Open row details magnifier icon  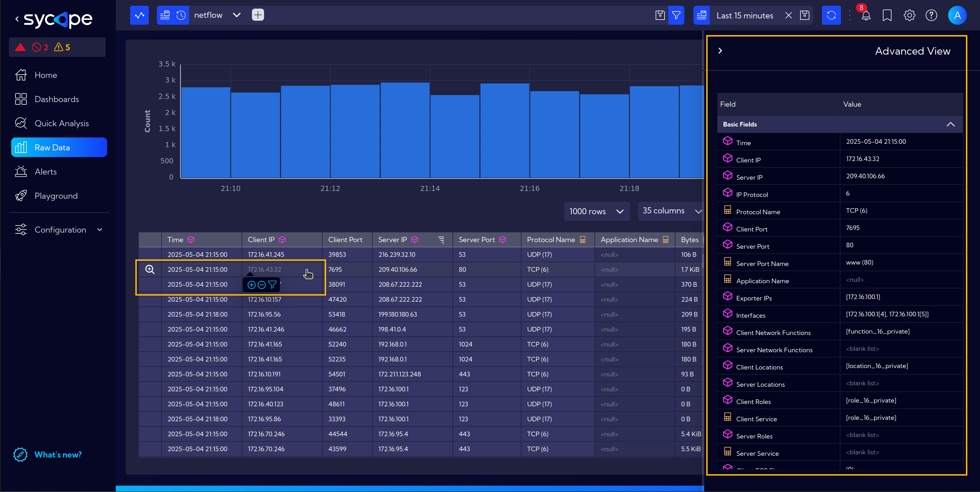tap(150, 270)
